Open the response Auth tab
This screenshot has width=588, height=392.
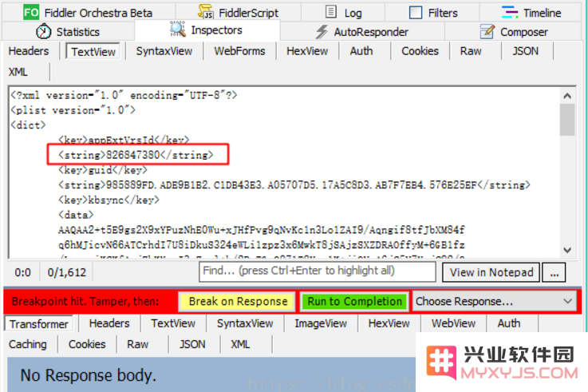509,323
